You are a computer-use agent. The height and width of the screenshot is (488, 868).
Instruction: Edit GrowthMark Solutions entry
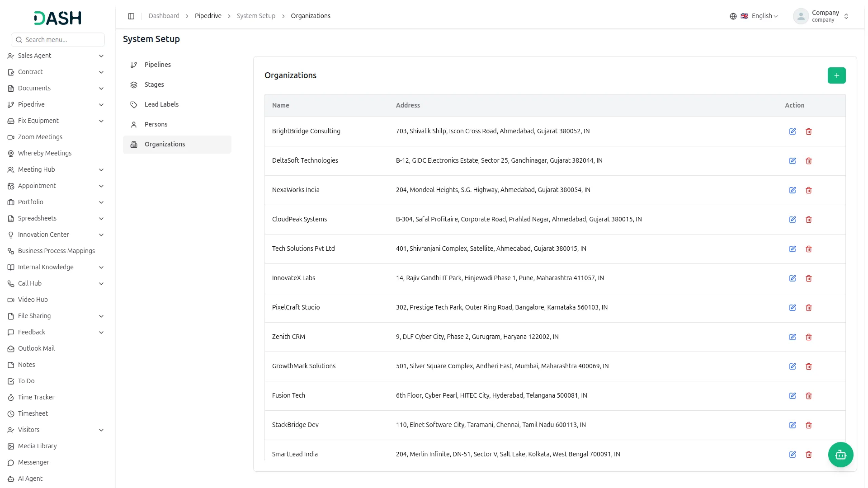(793, 366)
